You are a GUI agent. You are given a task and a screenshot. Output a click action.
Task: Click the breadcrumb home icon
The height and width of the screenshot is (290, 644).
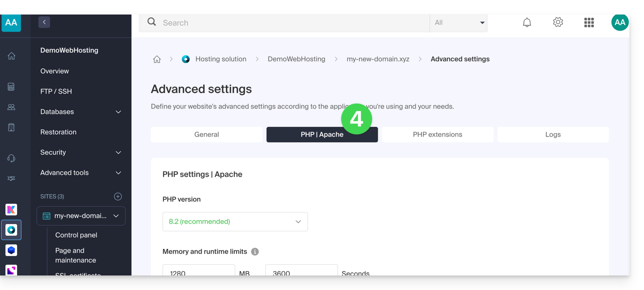coord(157,60)
